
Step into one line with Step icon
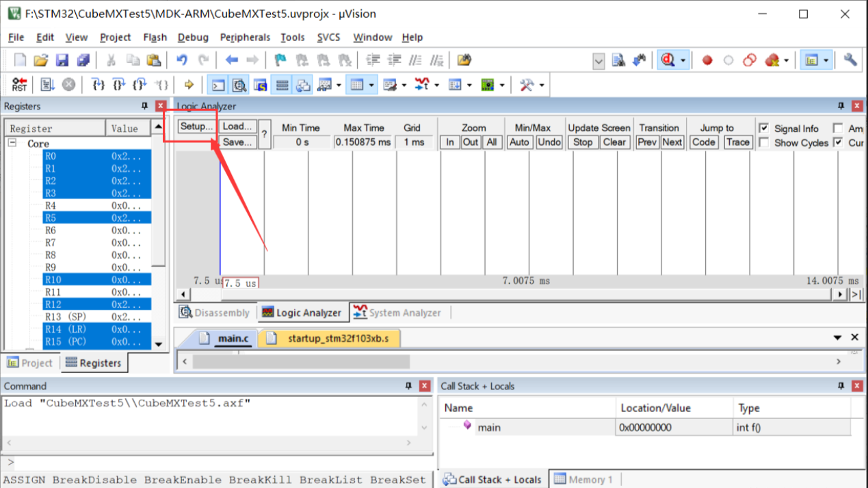click(98, 85)
